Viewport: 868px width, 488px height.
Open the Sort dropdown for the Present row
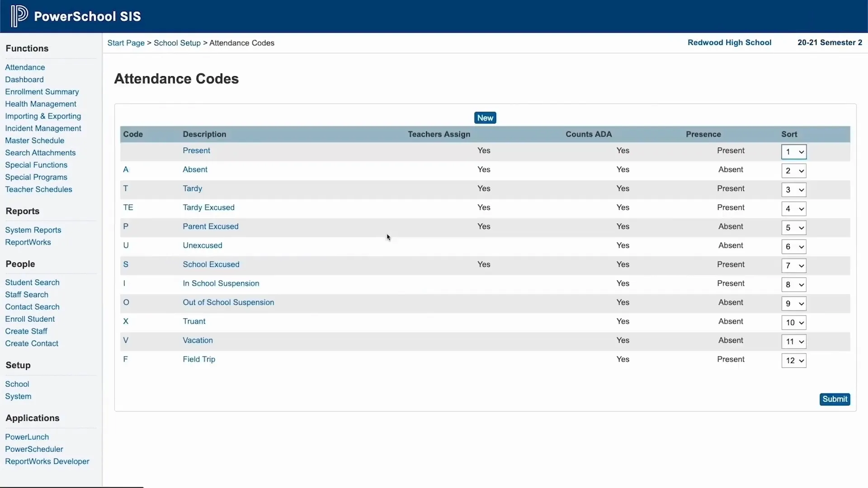pos(793,152)
